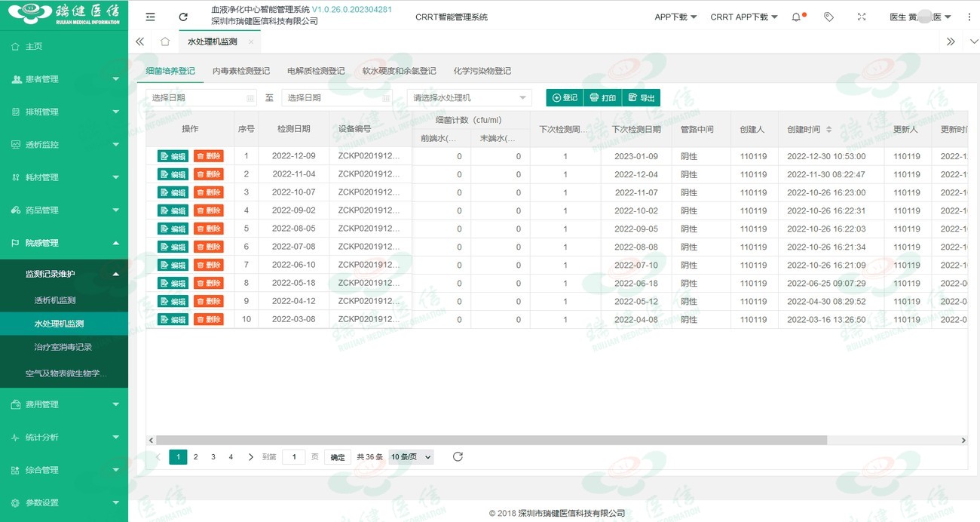The height and width of the screenshot is (522, 980).
Task: Sort by 创建时间 column sort icon
Action: [x=828, y=130]
